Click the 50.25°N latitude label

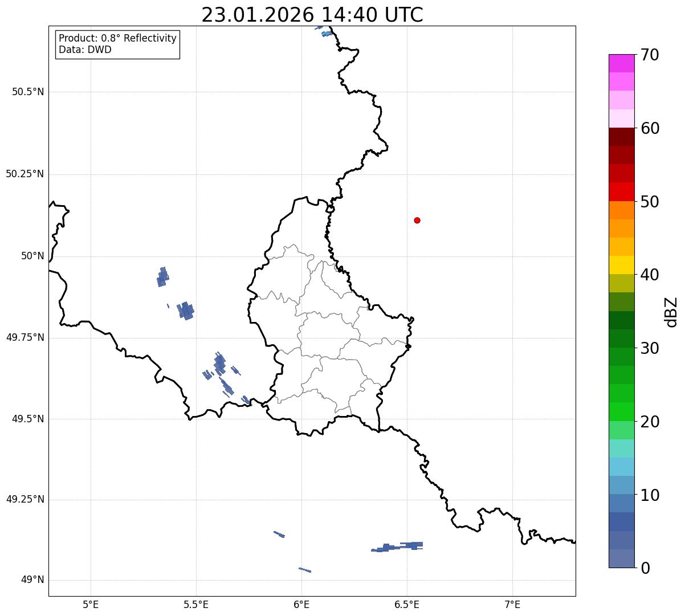[25, 174]
